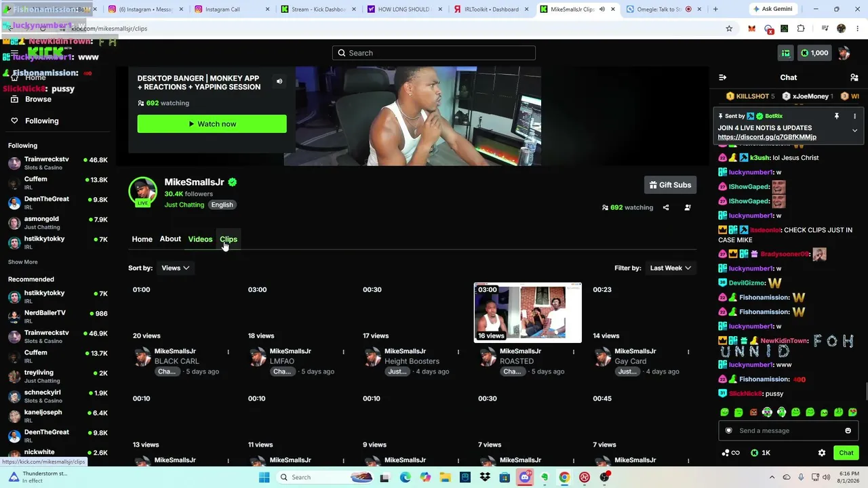The image size is (868, 488).
Task: Open options menu for Height Boosters clip
Action: (458, 352)
